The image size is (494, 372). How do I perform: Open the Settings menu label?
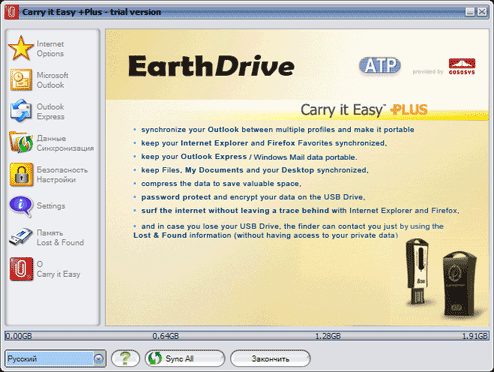[x=51, y=206]
